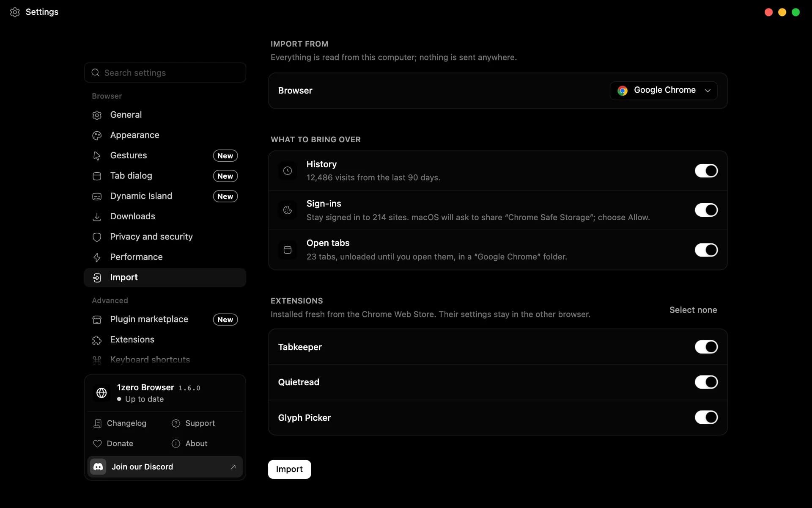The height and width of the screenshot is (508, 812).
Task: Click Join our Discord button
Action: pyautogui.click(x=165, y=467)
